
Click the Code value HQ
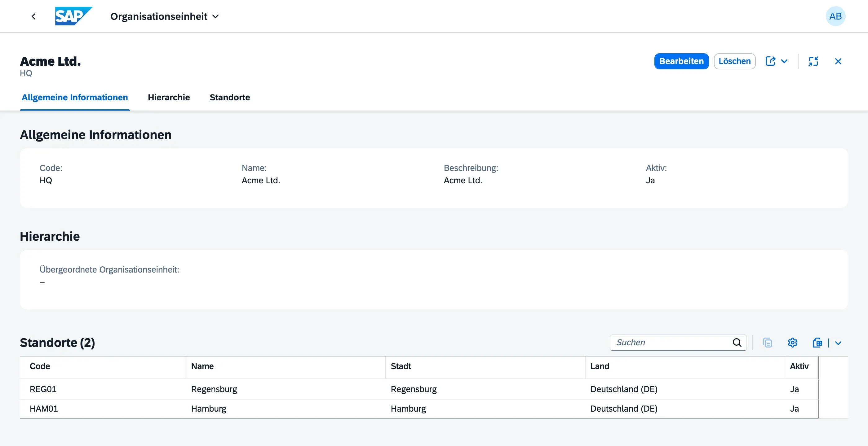click(46, 181)
